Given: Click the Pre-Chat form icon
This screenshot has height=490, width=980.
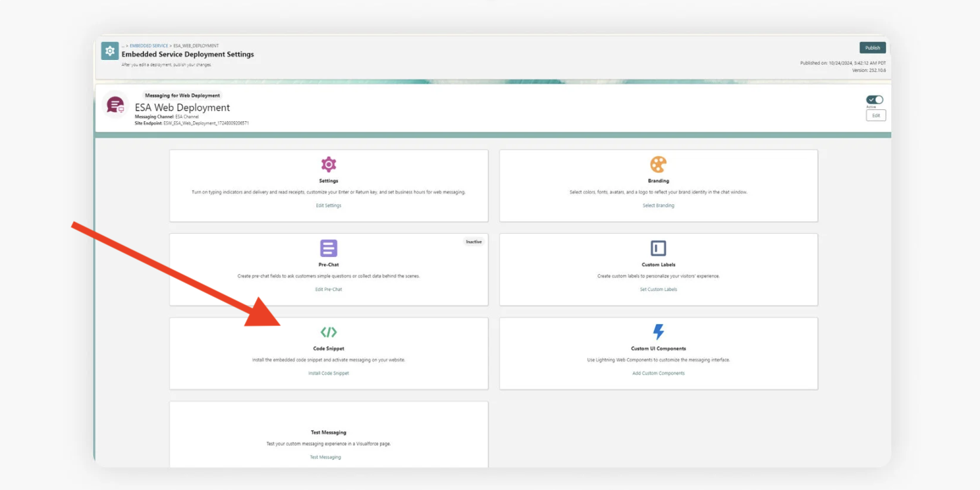Looking at the screenshot, I should [x=329, y=248].
